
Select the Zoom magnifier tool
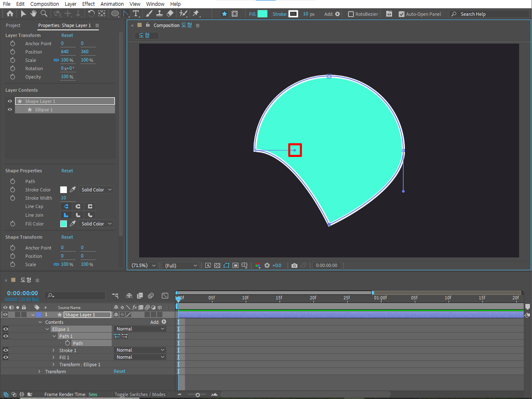click(x=44, y=14)
